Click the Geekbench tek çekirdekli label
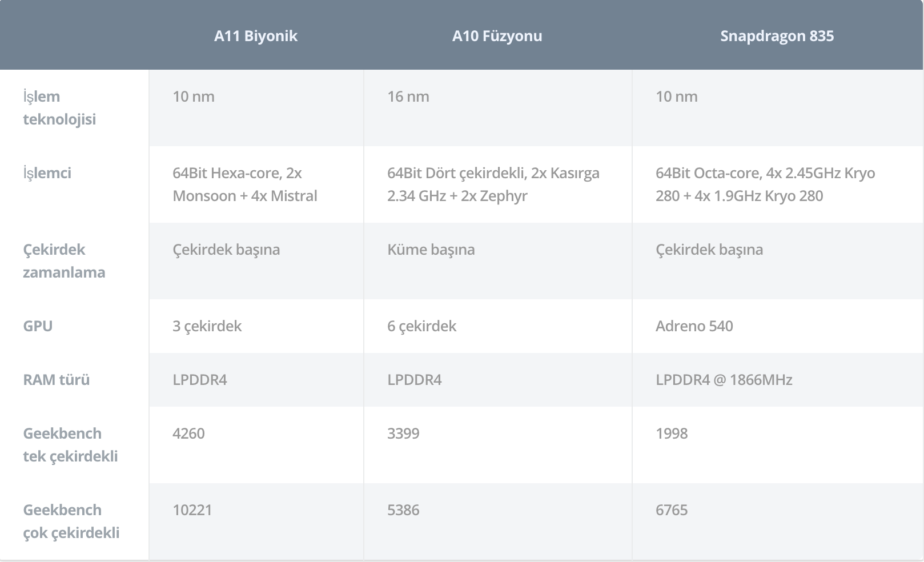924x562 pixels. coord(70,445)
